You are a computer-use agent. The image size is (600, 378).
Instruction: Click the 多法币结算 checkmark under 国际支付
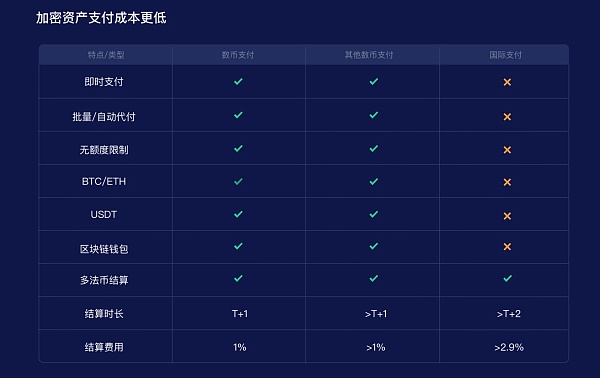[x=507, y=279]
